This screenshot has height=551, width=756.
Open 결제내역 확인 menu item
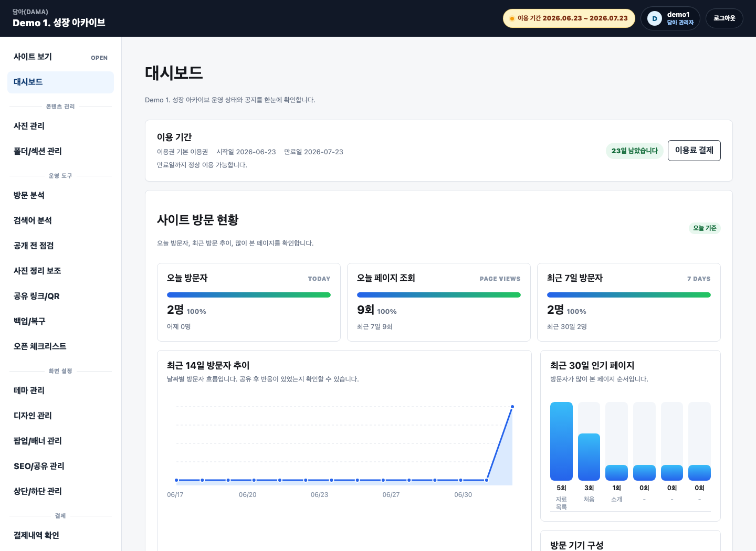pos(60,535)
